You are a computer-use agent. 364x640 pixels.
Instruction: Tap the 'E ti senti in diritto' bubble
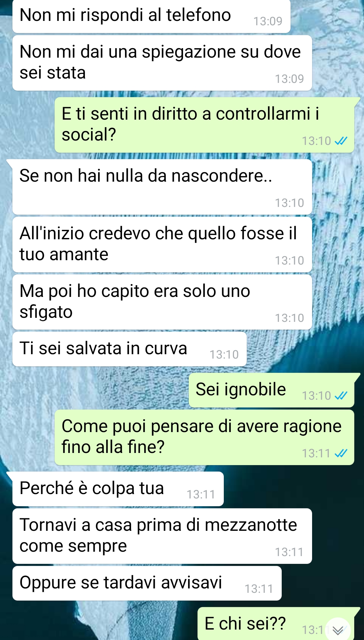(204, 125)
